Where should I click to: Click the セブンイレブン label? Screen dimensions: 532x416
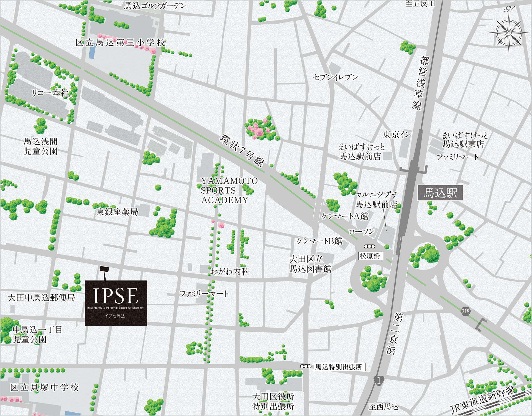[335, 77]
